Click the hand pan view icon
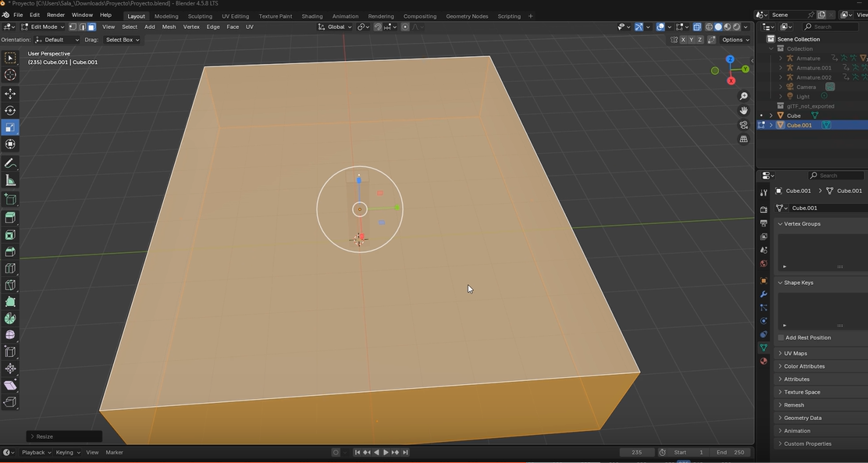868x463 pixels. coord(744,110)
